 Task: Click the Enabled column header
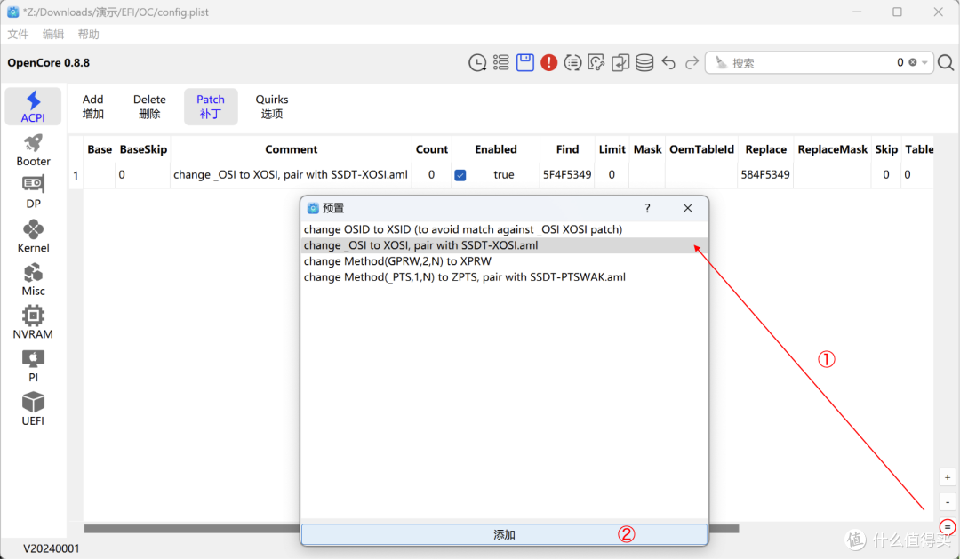(496, 149)
